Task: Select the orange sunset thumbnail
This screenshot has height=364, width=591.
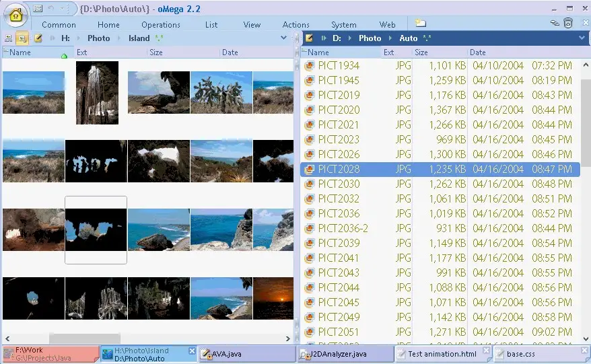Action: point(273,299)
